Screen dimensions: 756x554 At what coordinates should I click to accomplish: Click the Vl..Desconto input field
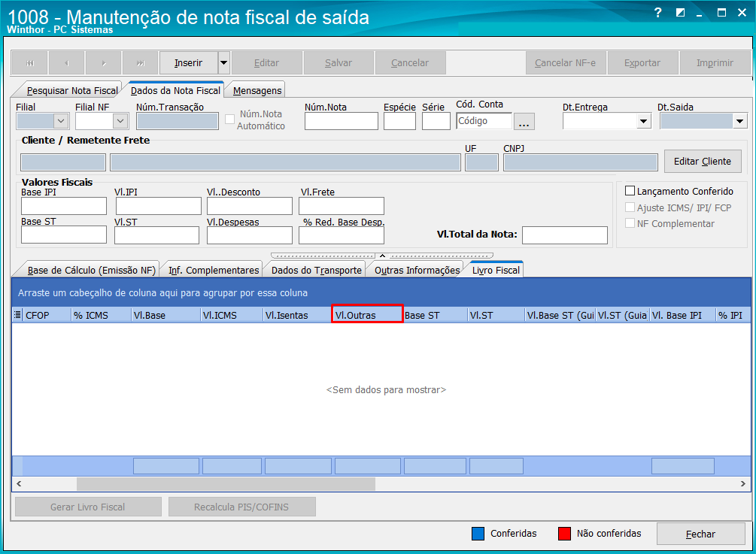coord(250,206)
